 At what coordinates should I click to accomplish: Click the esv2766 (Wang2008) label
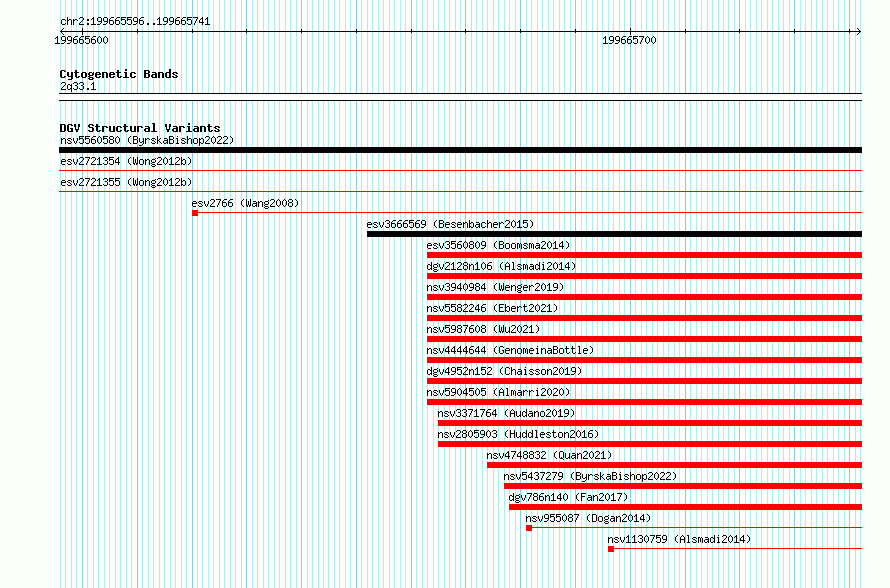tap(245, 203)
